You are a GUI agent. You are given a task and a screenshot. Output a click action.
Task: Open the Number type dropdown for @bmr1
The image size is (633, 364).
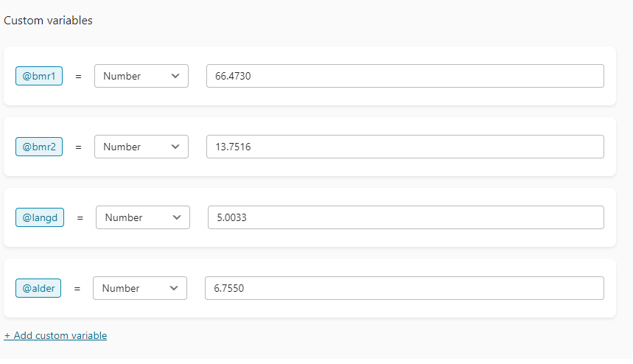141,76
